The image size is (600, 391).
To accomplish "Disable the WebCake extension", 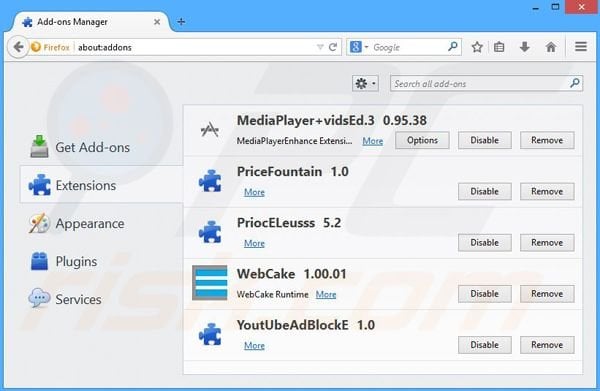I will click(484, 294).
